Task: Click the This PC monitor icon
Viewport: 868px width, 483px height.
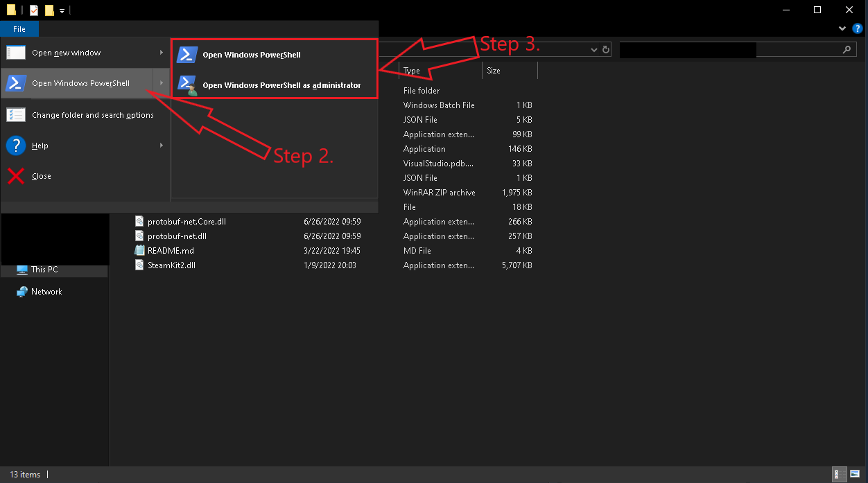Action: 22,270
